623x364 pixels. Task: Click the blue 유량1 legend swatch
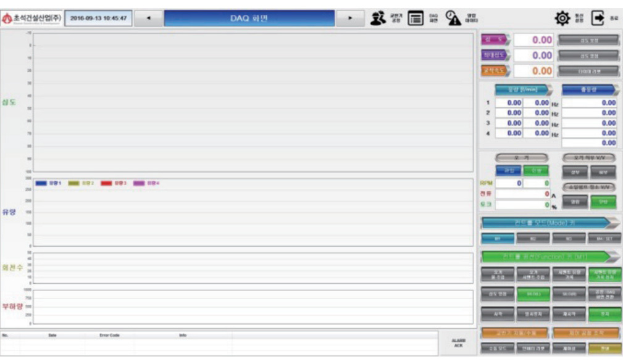tap(41, 183)
